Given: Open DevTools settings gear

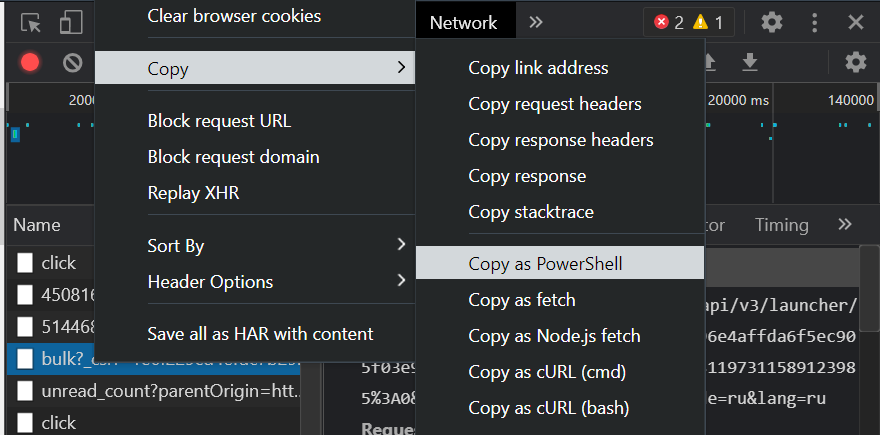Looking at the screenshot, I should coord(772,22).
